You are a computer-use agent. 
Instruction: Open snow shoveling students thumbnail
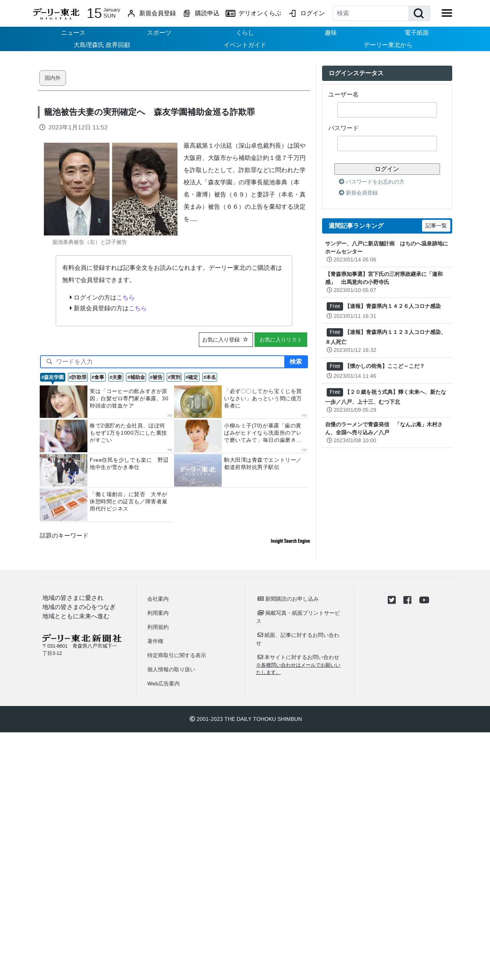coord(63,470)
